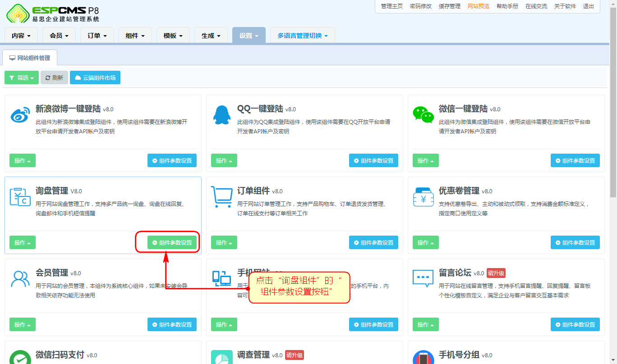
Task: Expand 操作 menu for 微信一键登陆
Action: tap(426, 160)
